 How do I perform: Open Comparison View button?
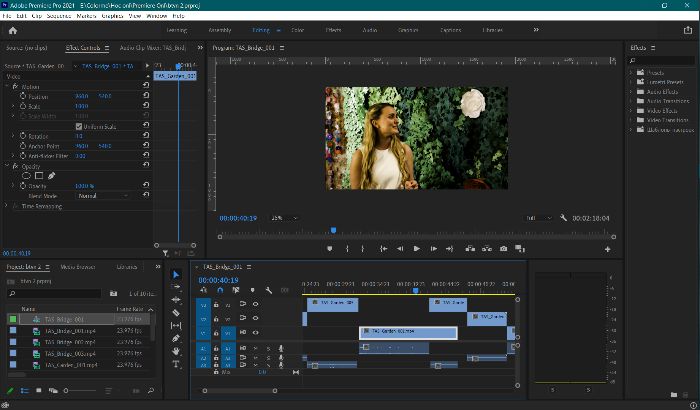click(520, 249)
